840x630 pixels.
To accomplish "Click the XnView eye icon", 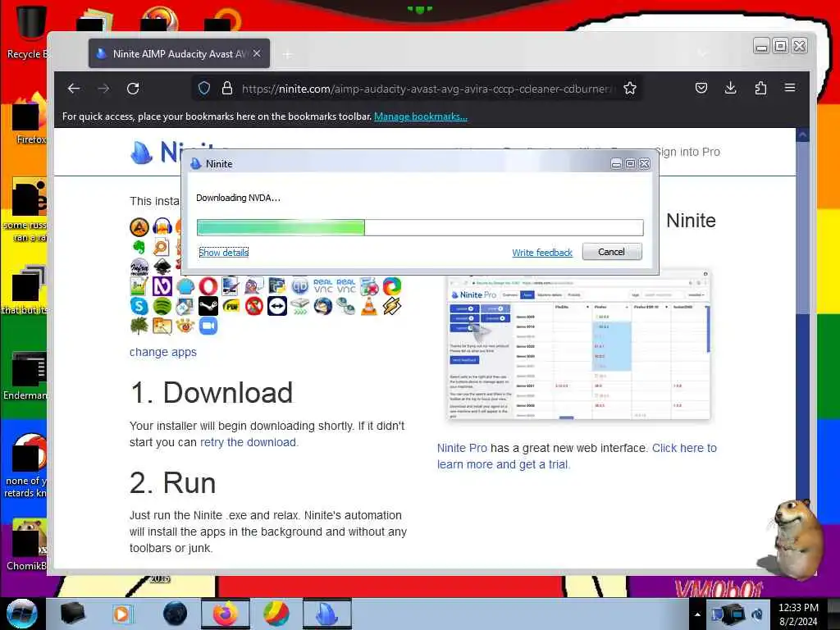I will (x=185, y=326).
